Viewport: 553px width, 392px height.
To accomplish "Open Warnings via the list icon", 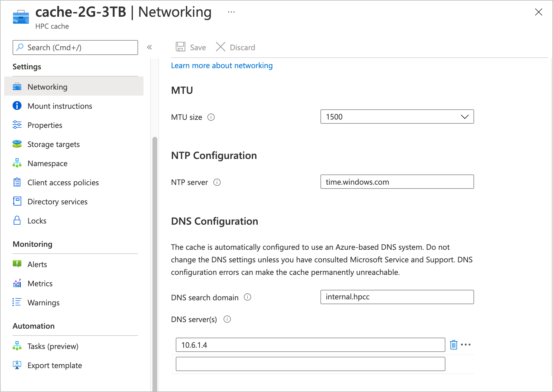I will click(x=17, y=302).
